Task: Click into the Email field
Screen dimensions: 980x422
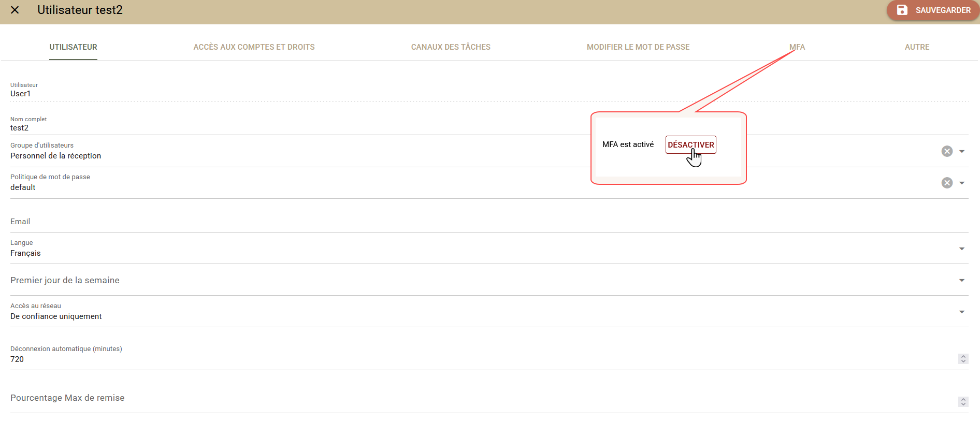Action: 489,222
